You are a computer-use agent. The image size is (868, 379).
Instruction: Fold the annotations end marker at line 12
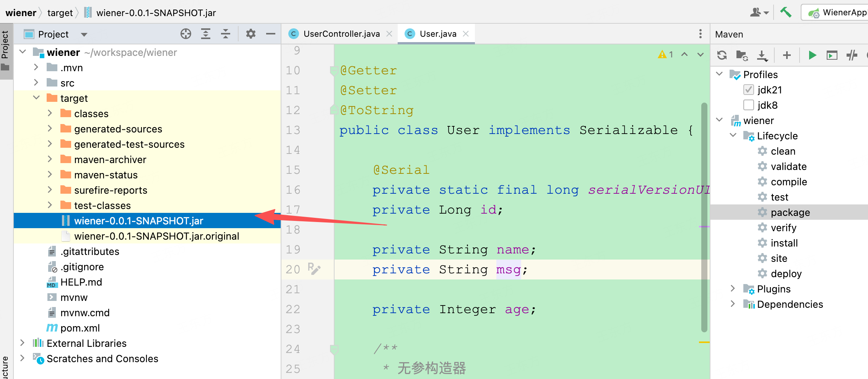pos(333,110)
